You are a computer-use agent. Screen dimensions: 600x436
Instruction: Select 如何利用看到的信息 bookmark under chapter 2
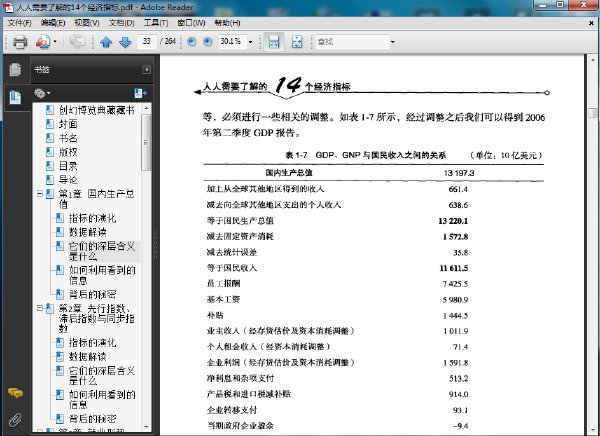[x=102, y=400]
